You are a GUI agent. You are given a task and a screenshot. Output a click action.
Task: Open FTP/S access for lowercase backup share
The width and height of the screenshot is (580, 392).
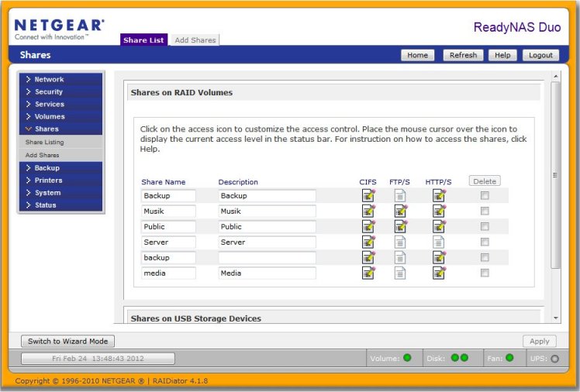coord(400,257)
